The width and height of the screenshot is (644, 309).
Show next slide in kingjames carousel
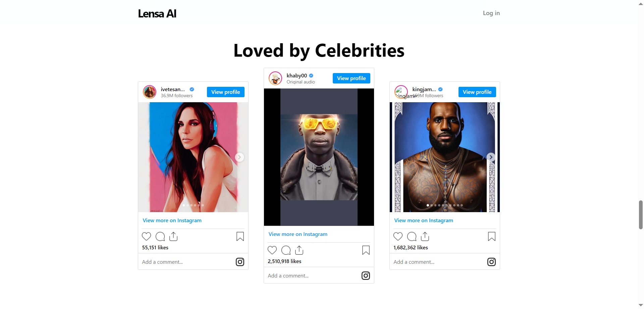point(491,157)
